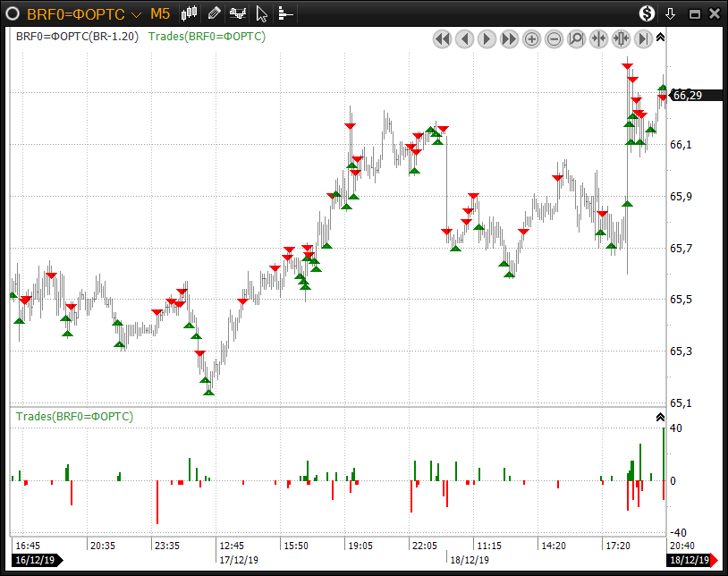
Task: Expand the chart horizontally
Action: click(x=622, y=38)
